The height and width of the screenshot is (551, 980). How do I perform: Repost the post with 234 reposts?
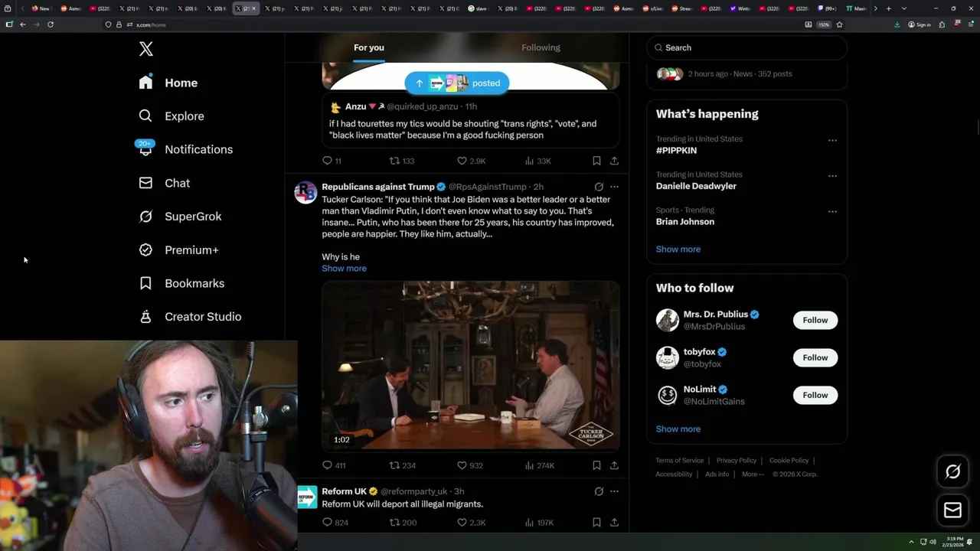[x=402, y=465]
